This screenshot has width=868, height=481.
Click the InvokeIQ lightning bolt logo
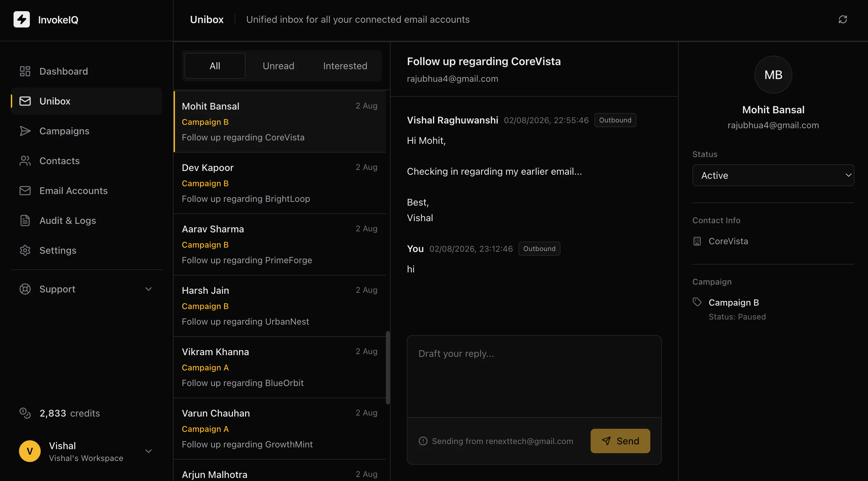pyautogui.click(x=22, y=19)
